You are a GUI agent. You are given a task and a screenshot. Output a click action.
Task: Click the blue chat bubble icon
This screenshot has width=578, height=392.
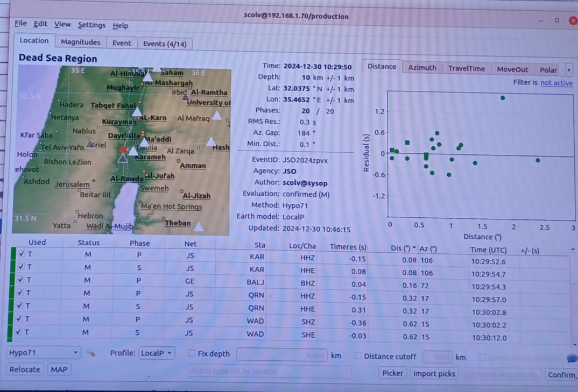click(572, 358)
